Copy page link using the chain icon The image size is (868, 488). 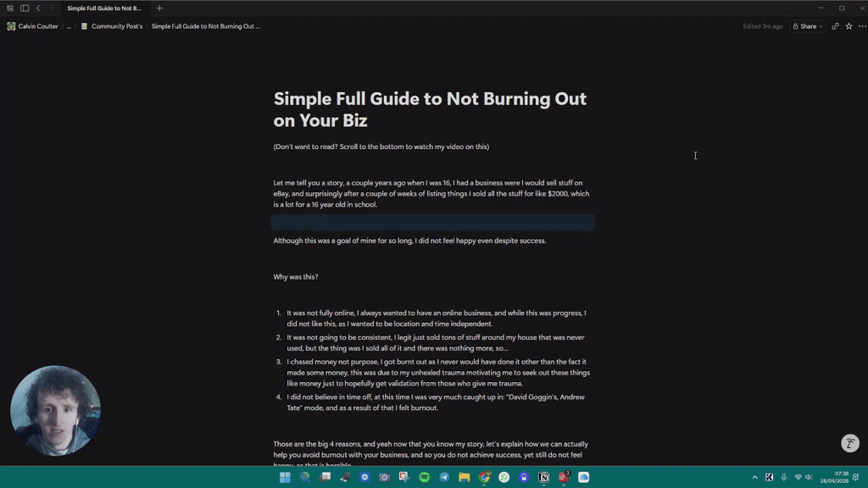click(x=835, y=26)
